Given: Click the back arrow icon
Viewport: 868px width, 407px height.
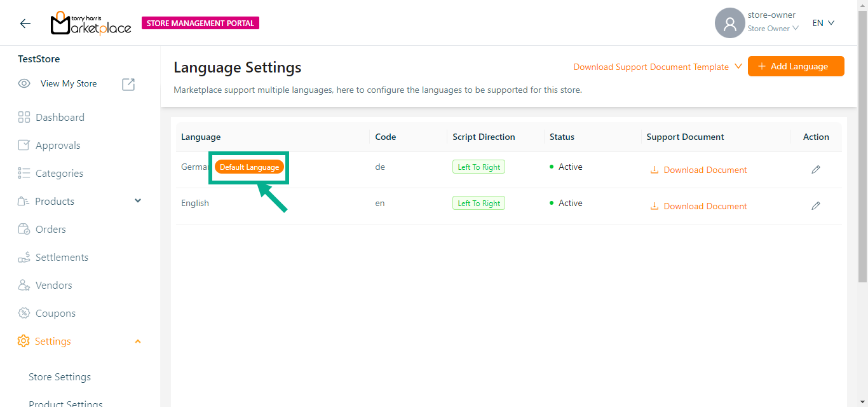Looking at the screenshot, I should tap(25, 24).
